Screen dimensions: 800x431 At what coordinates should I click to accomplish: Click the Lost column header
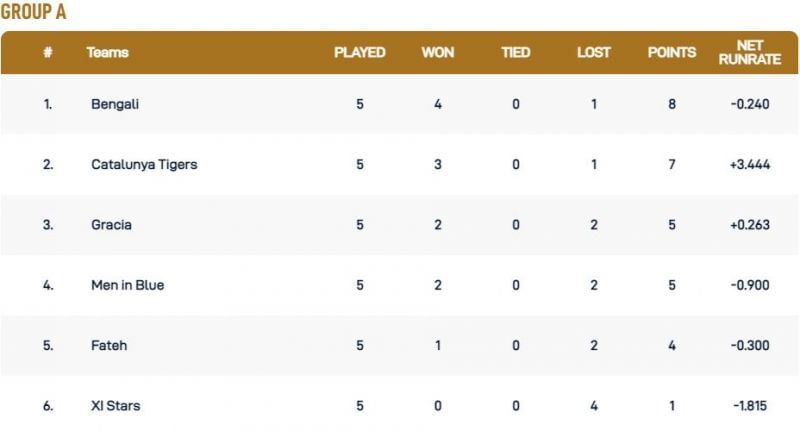click(594, 52)
